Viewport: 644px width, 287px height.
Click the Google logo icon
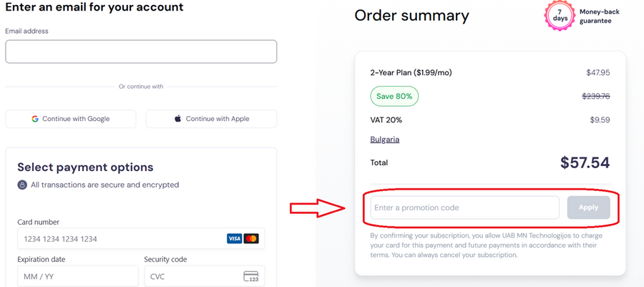(x=35, y=119)
